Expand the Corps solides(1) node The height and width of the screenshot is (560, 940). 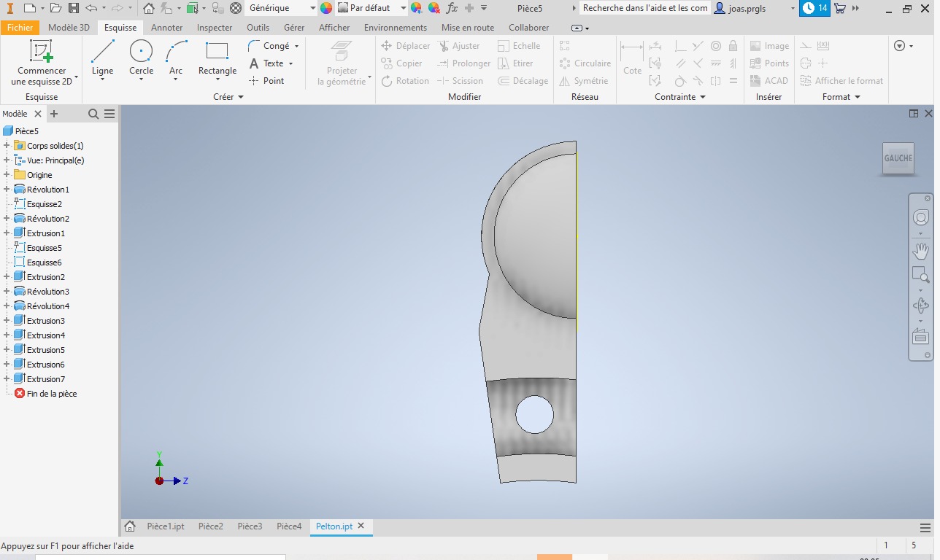(x=7, y=146)
